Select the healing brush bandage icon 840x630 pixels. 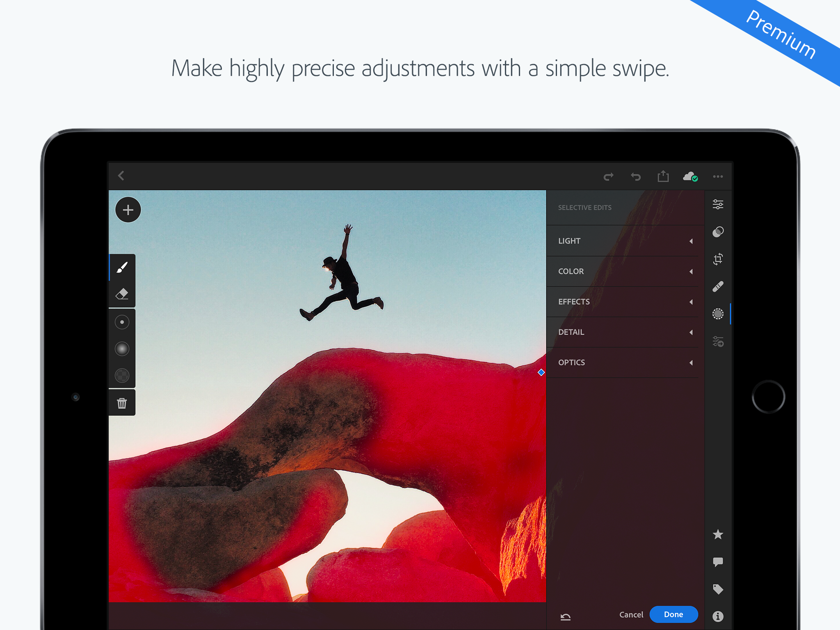pos(718,286)
